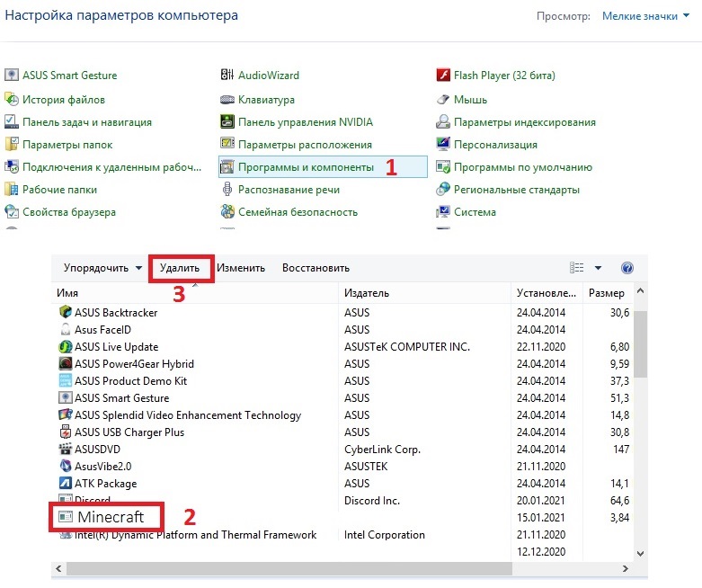702x588 pixels.
Task: Sort by Издатель column header
Action: pos(424,293)
